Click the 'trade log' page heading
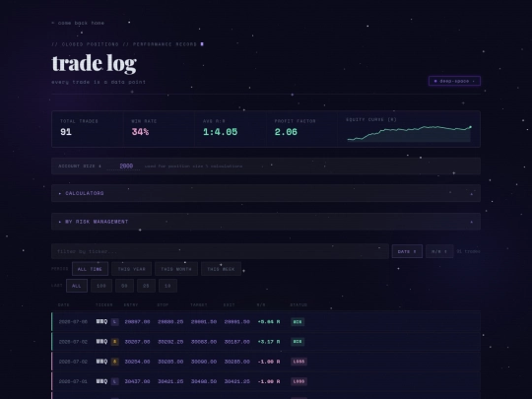 [x=94, y=63]
